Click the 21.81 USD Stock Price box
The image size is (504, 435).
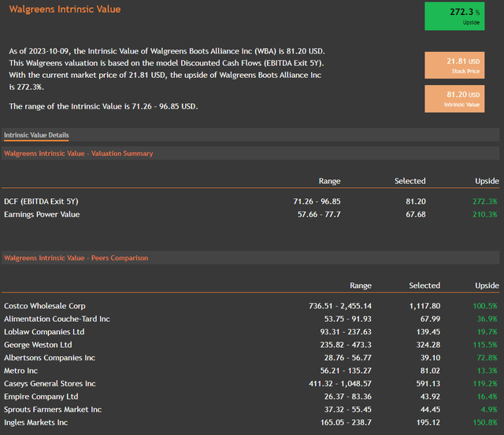[x=454, y=65]
